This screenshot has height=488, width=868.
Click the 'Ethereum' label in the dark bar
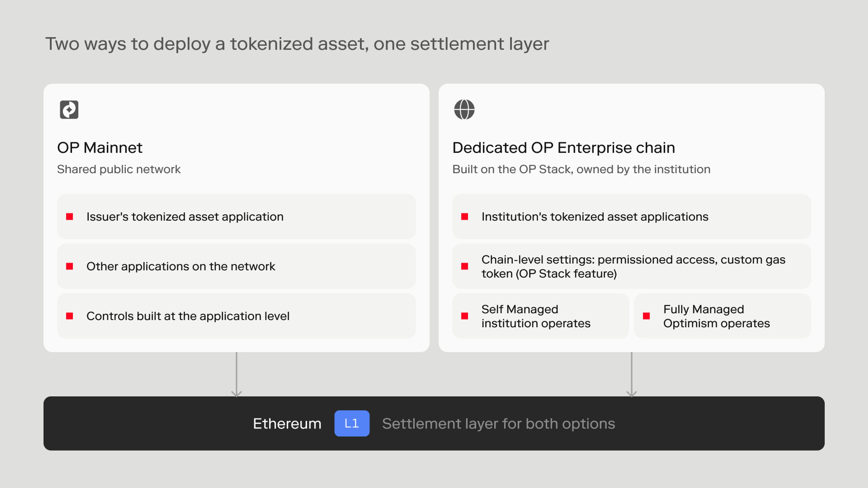tap(287, 424)
